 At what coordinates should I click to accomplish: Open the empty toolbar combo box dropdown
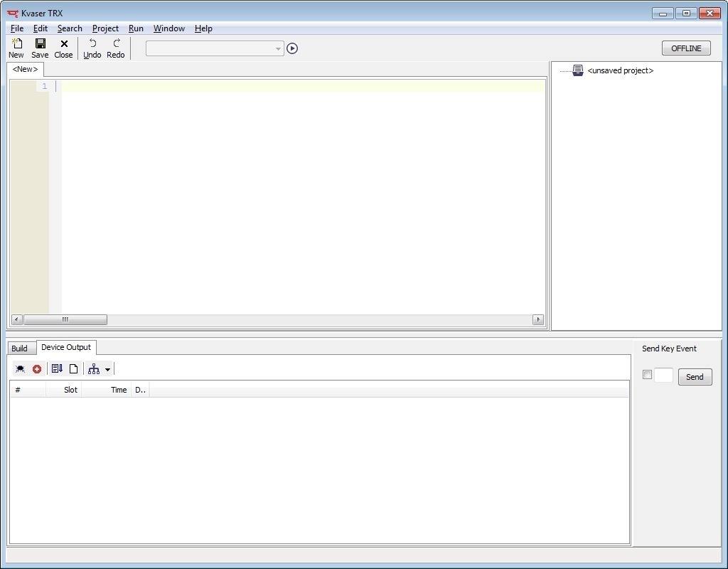(278, 48)
